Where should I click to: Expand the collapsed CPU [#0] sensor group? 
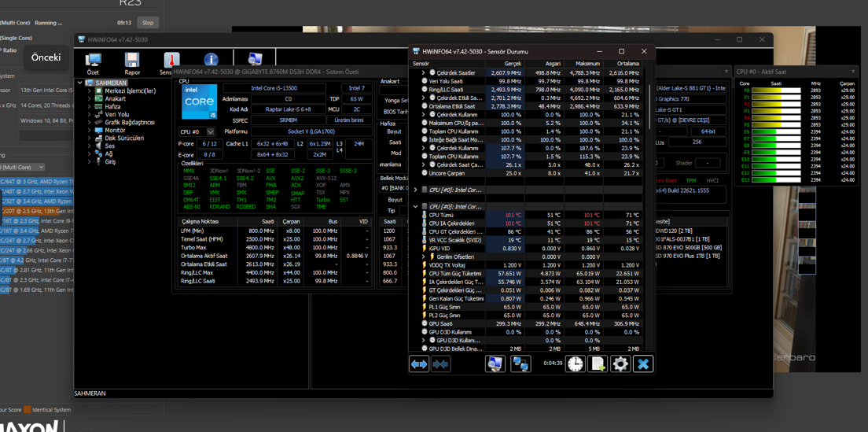pos(416,190)
